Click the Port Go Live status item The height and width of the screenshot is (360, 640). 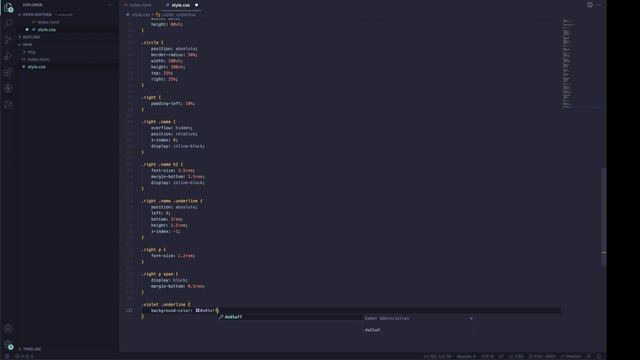[x=542, y=356]
